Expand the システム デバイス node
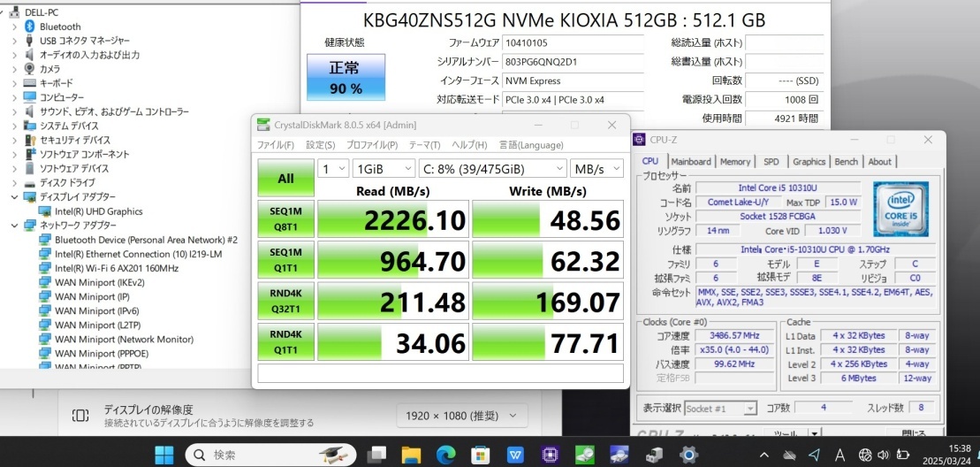 pos(14,126)
